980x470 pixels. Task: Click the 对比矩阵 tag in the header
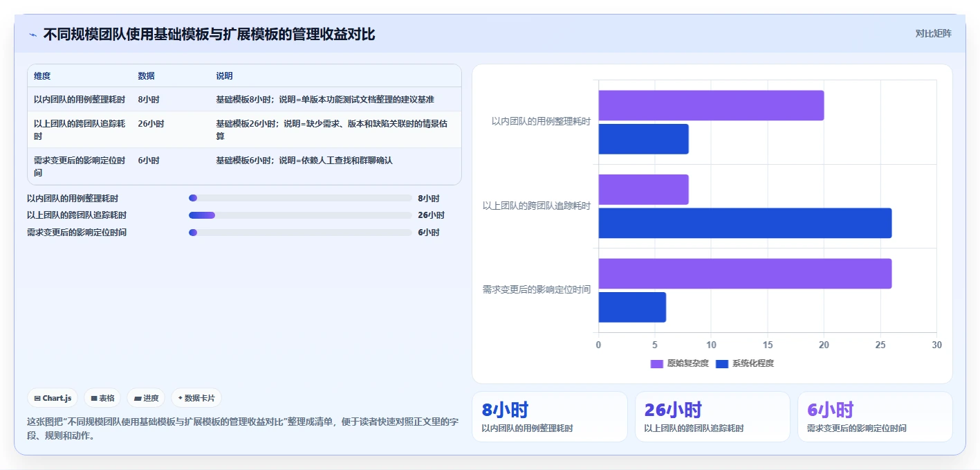click(x=933, y=33)
